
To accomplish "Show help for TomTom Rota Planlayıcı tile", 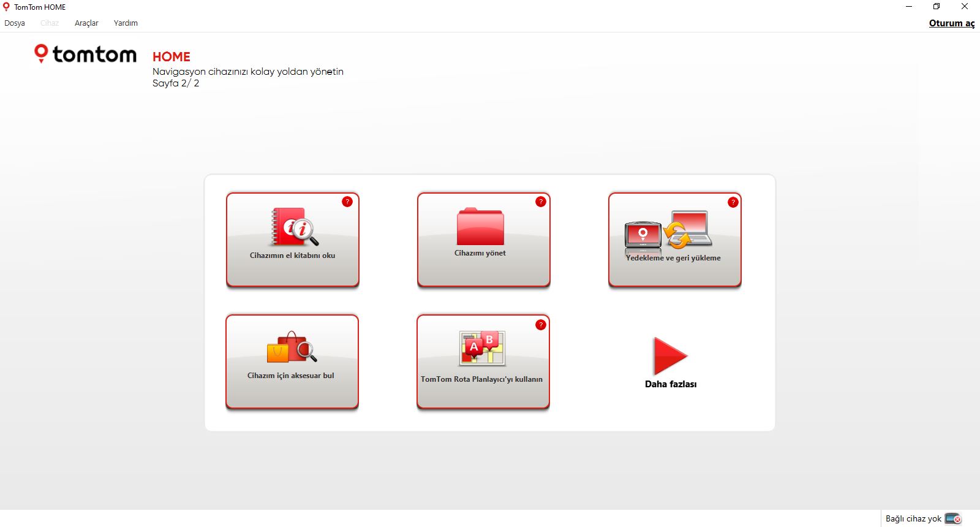I will (x=541, y=325).
